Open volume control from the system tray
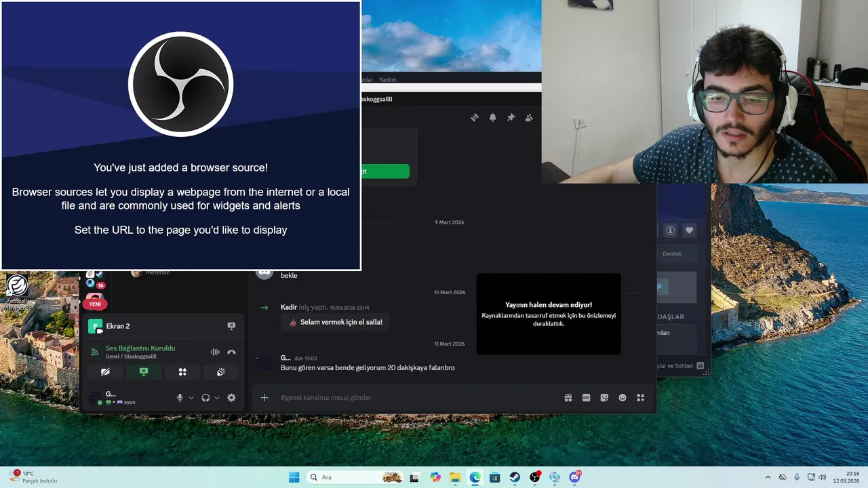This screenshot has height=488, width=868. click(822, 477)
